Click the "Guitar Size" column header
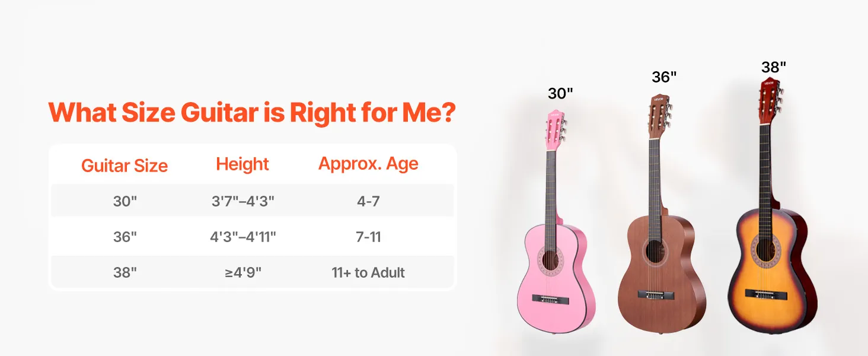868x356 pixels. click(x=125, y=166)
